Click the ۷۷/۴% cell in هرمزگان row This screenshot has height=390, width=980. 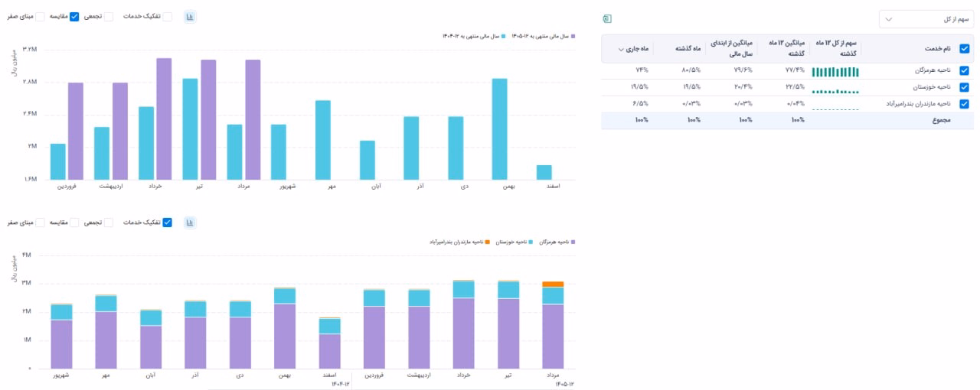coord(794,70)
